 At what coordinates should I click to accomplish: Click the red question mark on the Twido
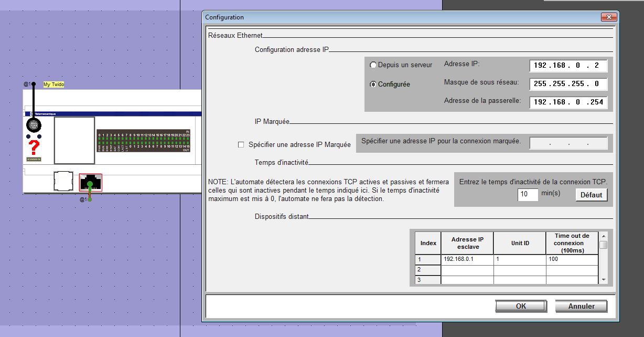(x=34, y=147)
